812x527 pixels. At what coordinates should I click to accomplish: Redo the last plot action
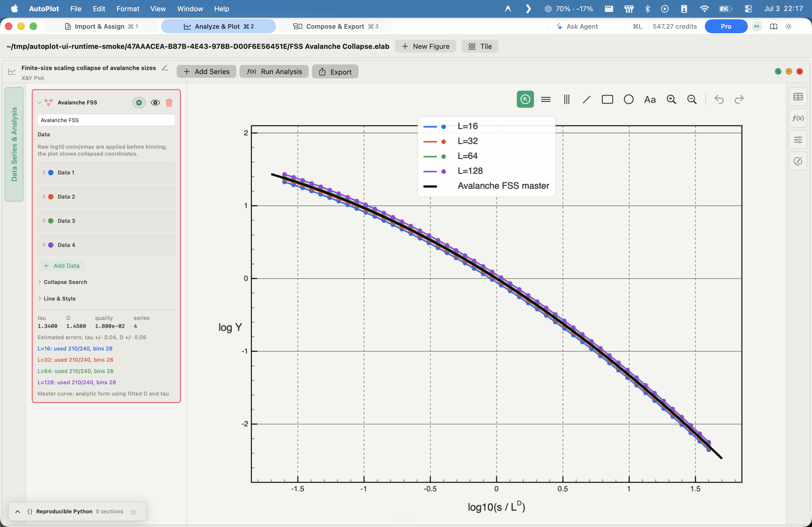click(739, 99)
